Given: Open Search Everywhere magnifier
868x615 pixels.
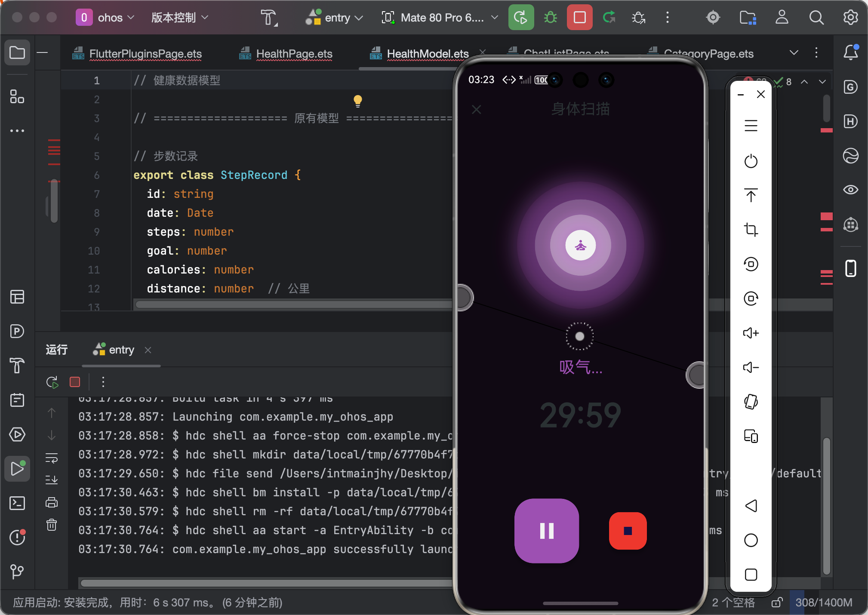Looking at the screenshot, I should coord(816,18).
